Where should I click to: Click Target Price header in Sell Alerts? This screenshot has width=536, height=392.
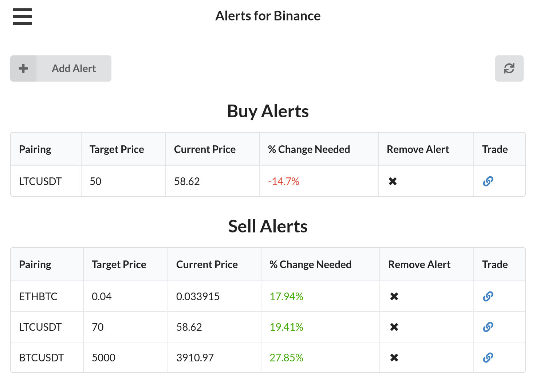(x=119, y=264)
